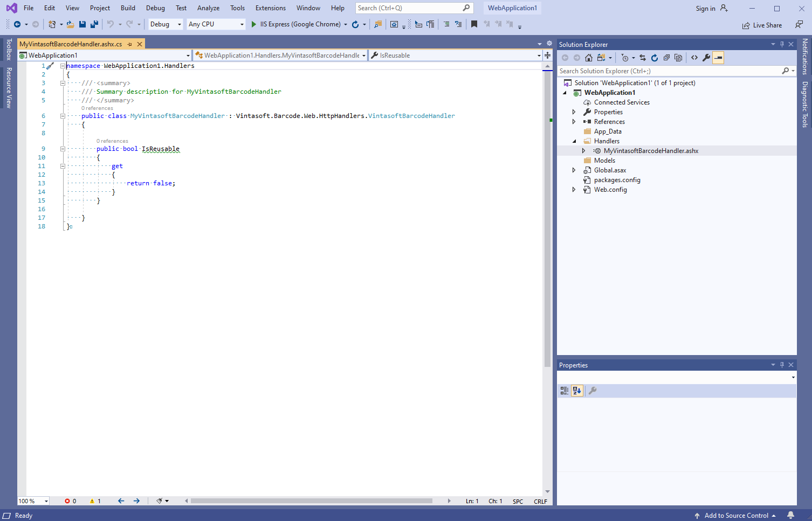Click the editor's vertical scrollbar thumb
The width and height of the screenshot is (812, 521).
point(547,216)
